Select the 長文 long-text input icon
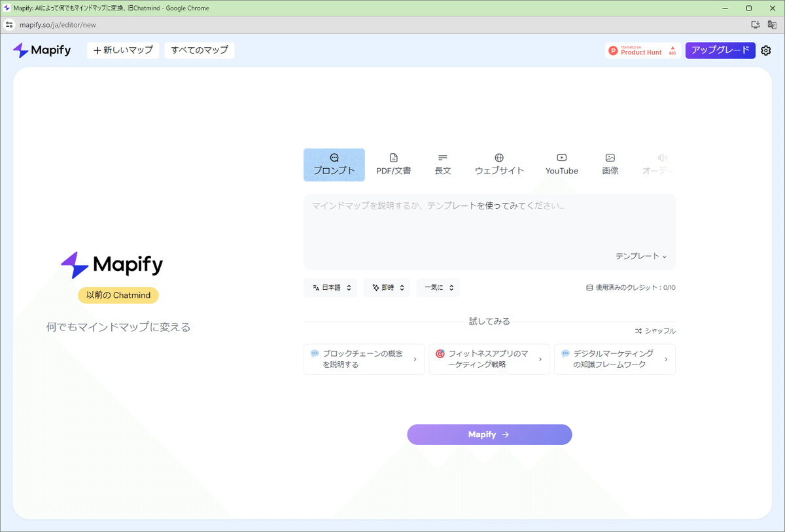The height and width of the screenshot is (532, 785). tap(443, 164)
